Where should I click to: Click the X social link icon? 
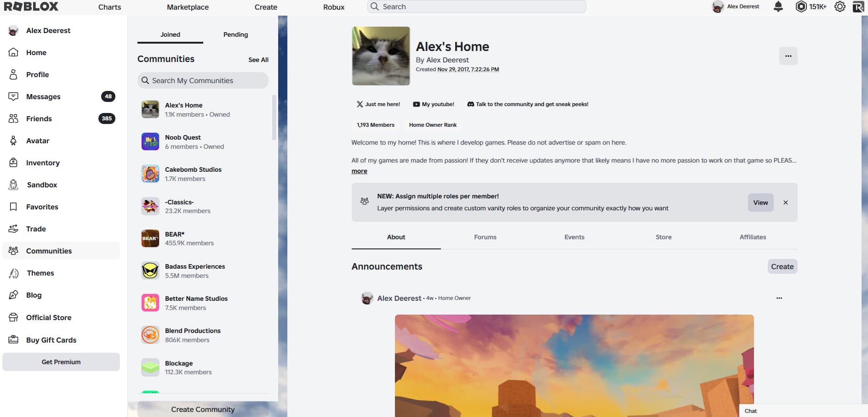(x=360, y=104)
